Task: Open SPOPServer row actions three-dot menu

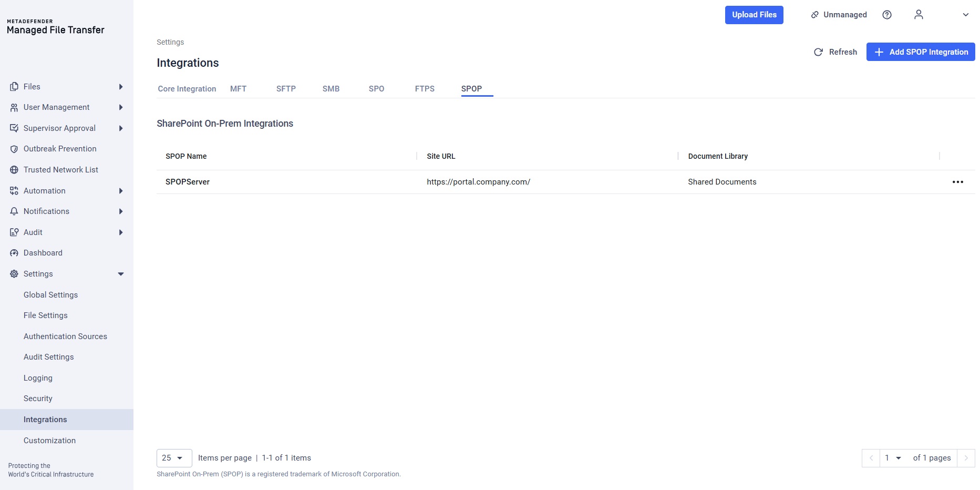Action: [958, 182]
